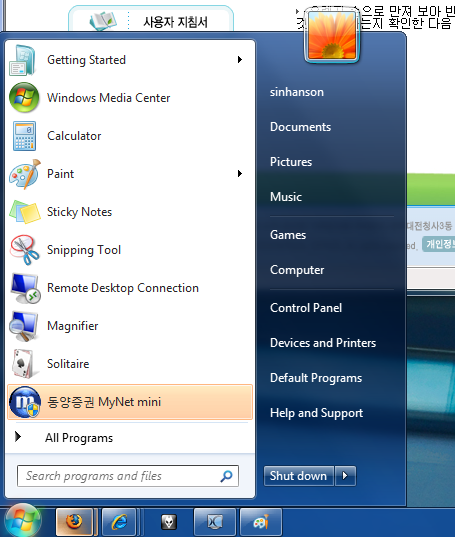Open Control Panel
455x539 pixels.
306,308
